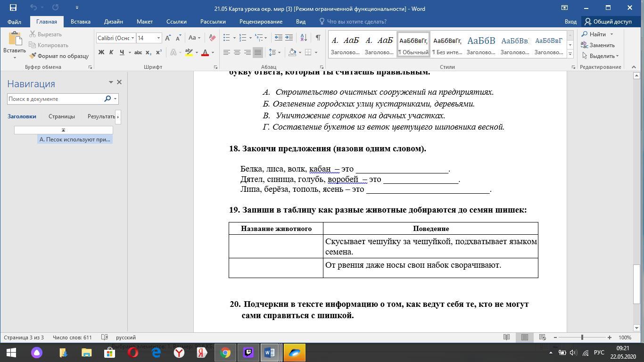The height and width of the screenshot is (362, 644).
Task: Click the spelling check icon in status bar
Action: (105, 337)
